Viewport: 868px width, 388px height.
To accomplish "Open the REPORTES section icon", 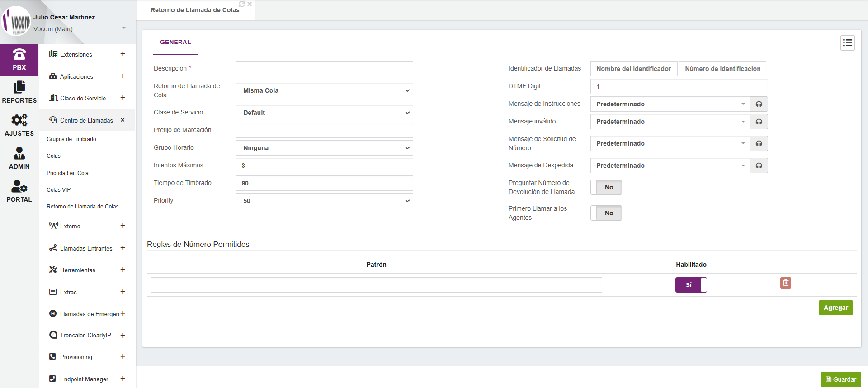I will [19, 87].
